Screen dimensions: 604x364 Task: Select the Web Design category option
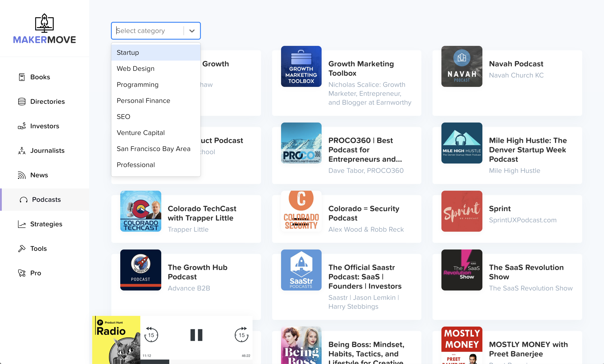135,68
